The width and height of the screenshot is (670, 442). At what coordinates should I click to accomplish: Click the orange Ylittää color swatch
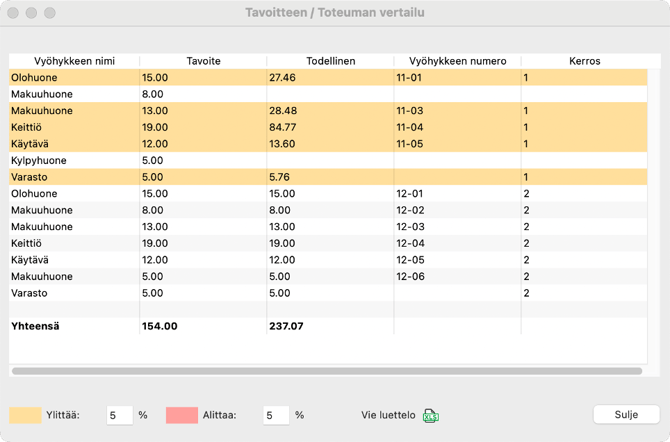coord(26,415)
